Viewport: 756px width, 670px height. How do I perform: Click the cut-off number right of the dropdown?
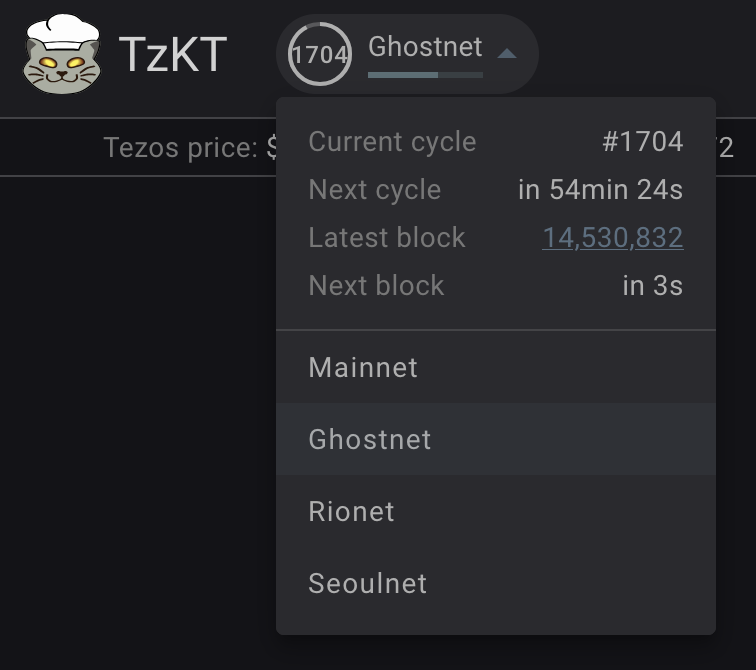pos(725,148)
